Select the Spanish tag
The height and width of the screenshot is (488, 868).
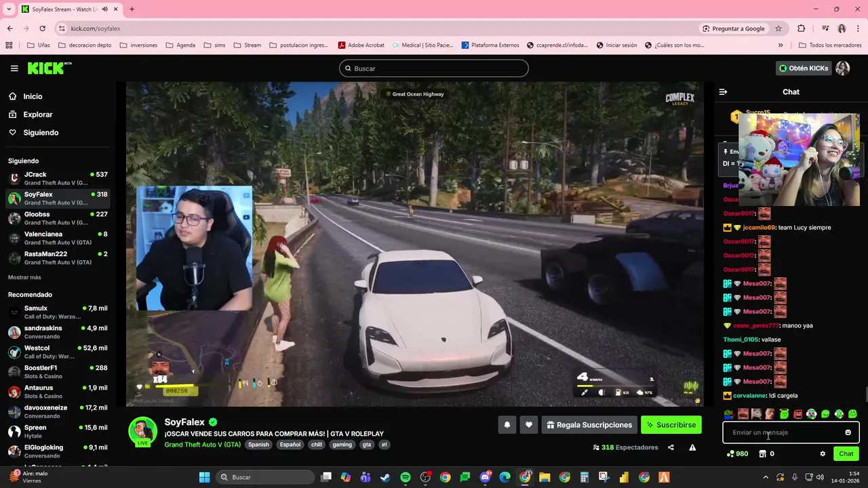coord(258,445)
